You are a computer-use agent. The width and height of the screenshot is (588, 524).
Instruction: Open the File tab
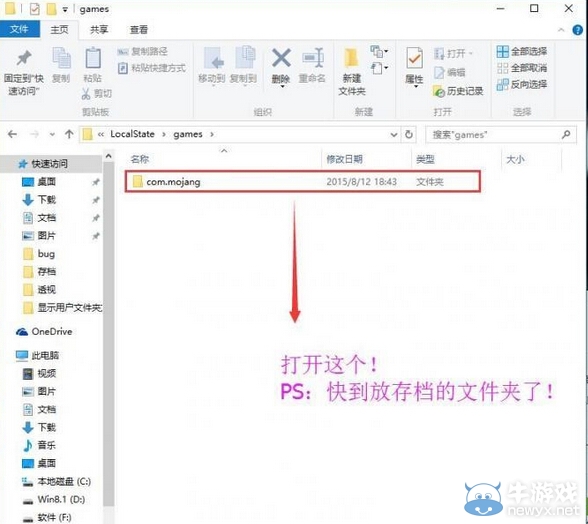[20, 29]
